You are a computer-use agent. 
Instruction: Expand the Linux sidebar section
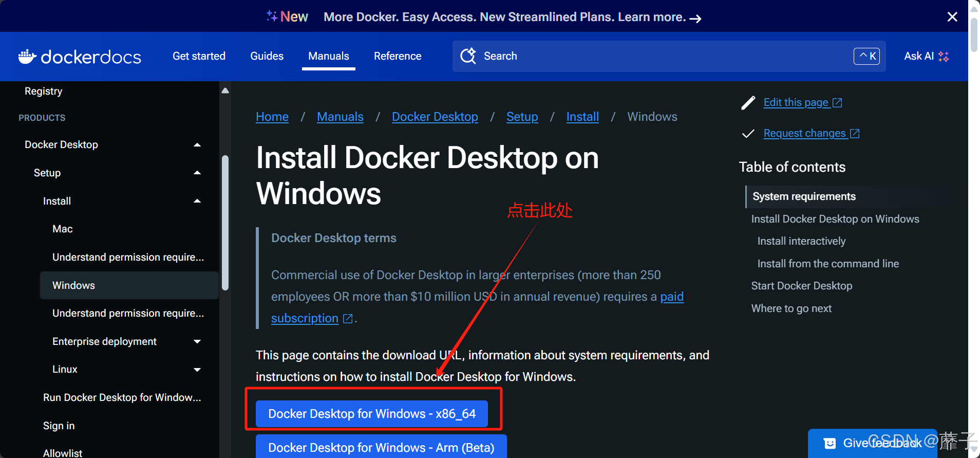pos(197,370)
